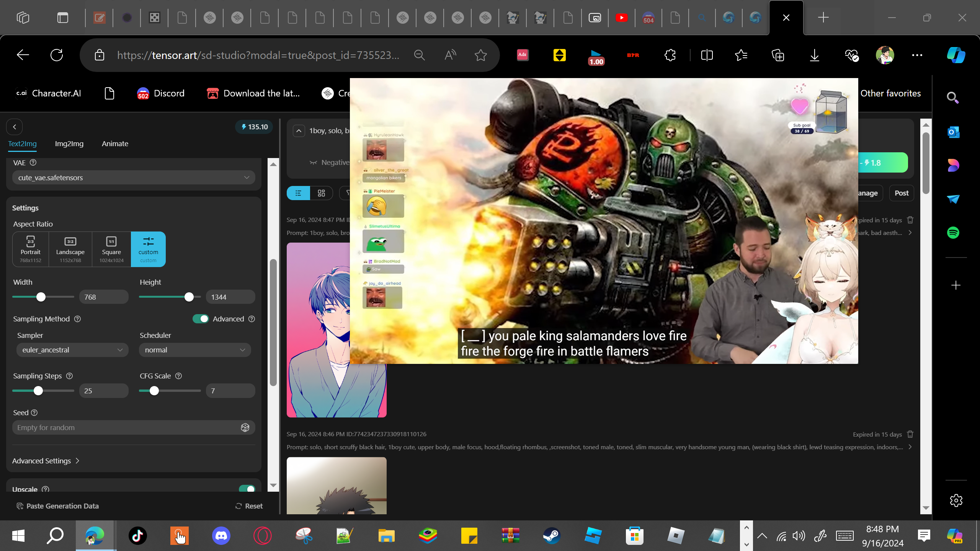Image resolution: width=980 pixels, height=551 pixels.
Task: Open the browser Extensions puzzle icon
Action: pos(670,55)
